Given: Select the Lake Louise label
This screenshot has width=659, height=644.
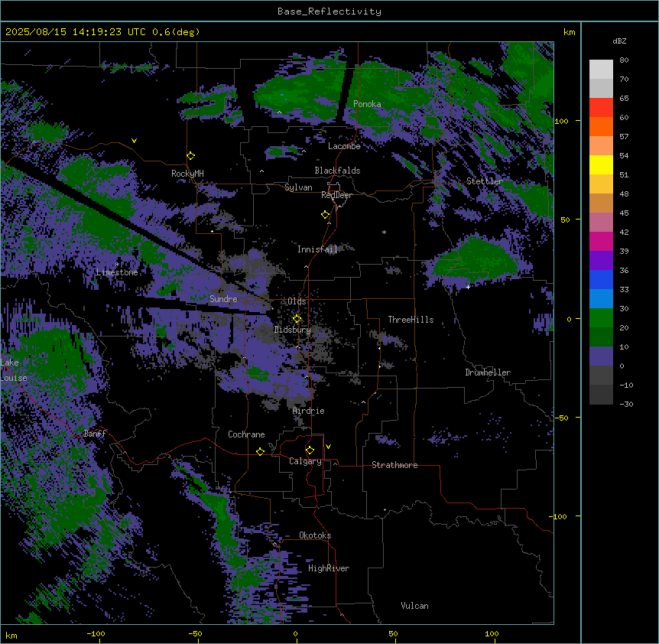Looking at the screenshot, I should [12, 370].
